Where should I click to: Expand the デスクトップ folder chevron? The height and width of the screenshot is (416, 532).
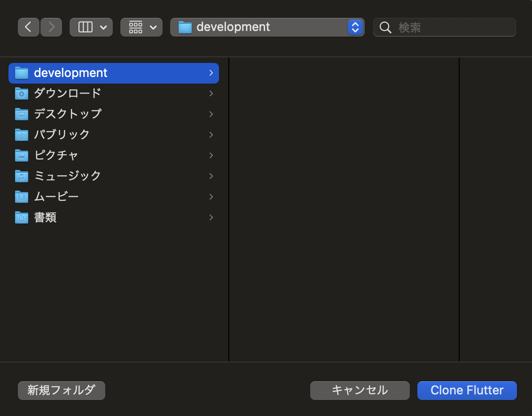click(x=211, y=114)
